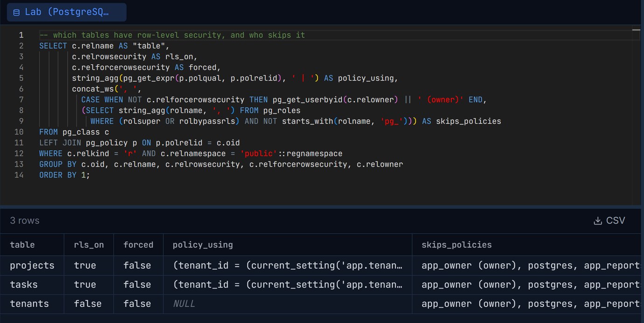644x323 pixels.
Task: Click the ORDER BY 1; line
Action: point(64,175)
